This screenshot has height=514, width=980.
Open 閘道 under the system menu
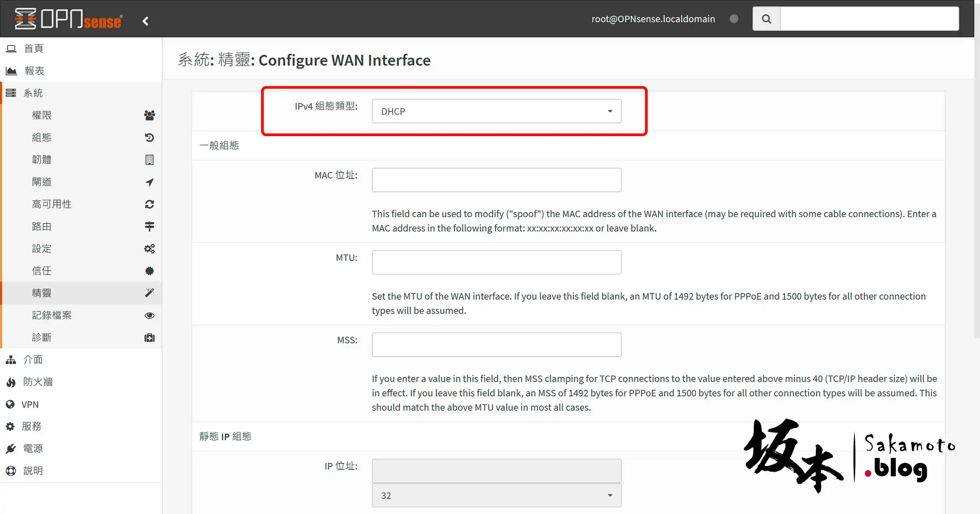41,182
